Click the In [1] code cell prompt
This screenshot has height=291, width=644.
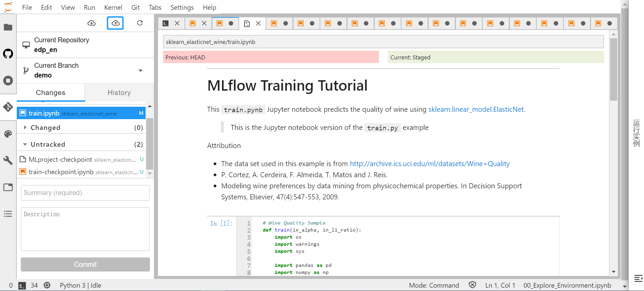click(221, 223)
